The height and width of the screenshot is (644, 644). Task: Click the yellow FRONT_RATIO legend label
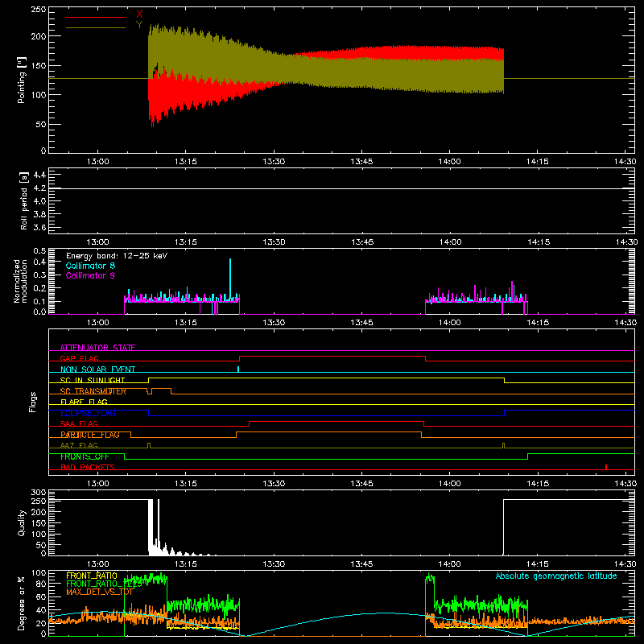pos(92,576)
